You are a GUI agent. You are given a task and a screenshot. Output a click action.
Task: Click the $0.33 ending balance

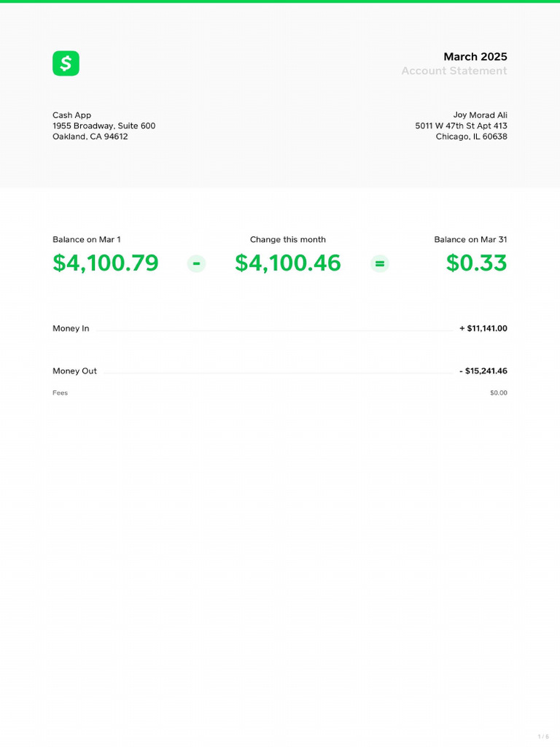[x=476, y=263]
